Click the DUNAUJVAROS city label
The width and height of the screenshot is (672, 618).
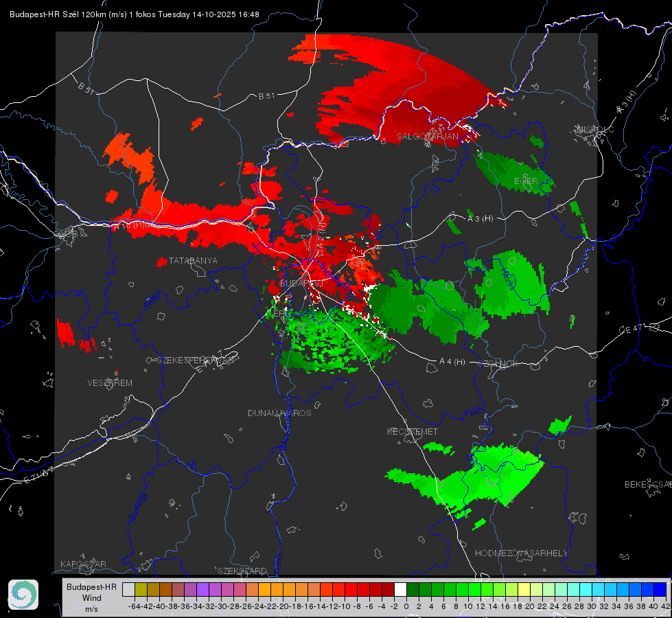pyautogui.click(x=279, y=413)
